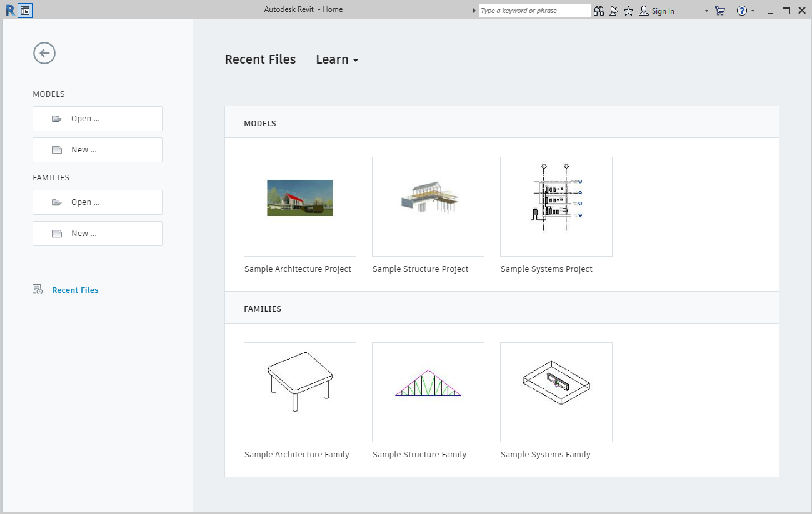This screenshot has height=514, width=812.
Task: Click Open under FAMILIES in sidebar
Action: click(98, 202)
